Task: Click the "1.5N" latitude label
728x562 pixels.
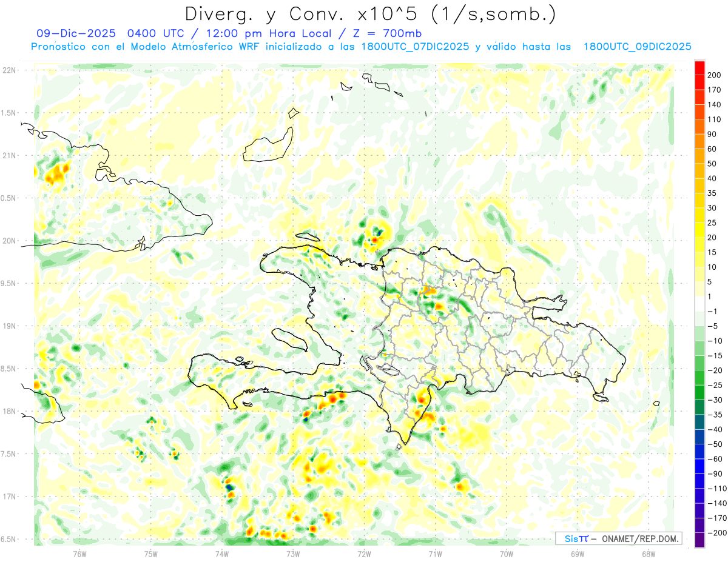Action: (8, 113)
